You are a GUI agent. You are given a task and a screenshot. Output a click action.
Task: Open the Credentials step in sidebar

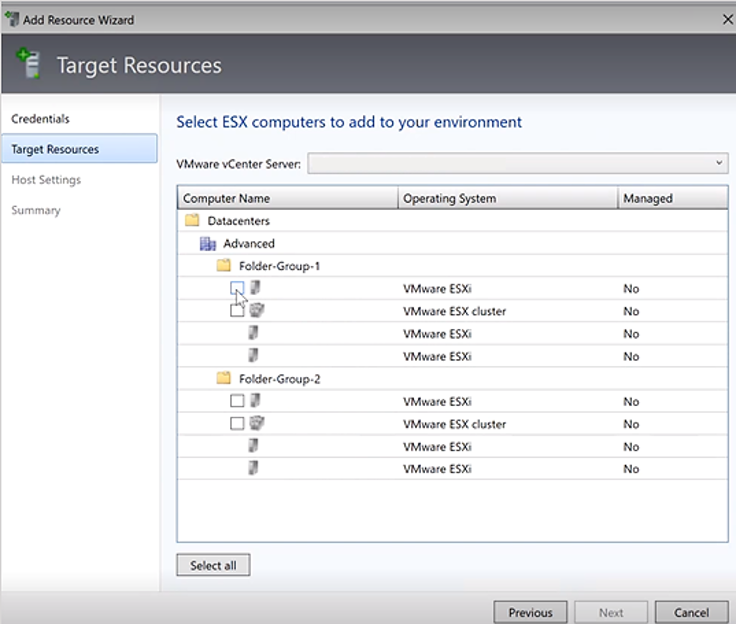click(x=40, y=119)
